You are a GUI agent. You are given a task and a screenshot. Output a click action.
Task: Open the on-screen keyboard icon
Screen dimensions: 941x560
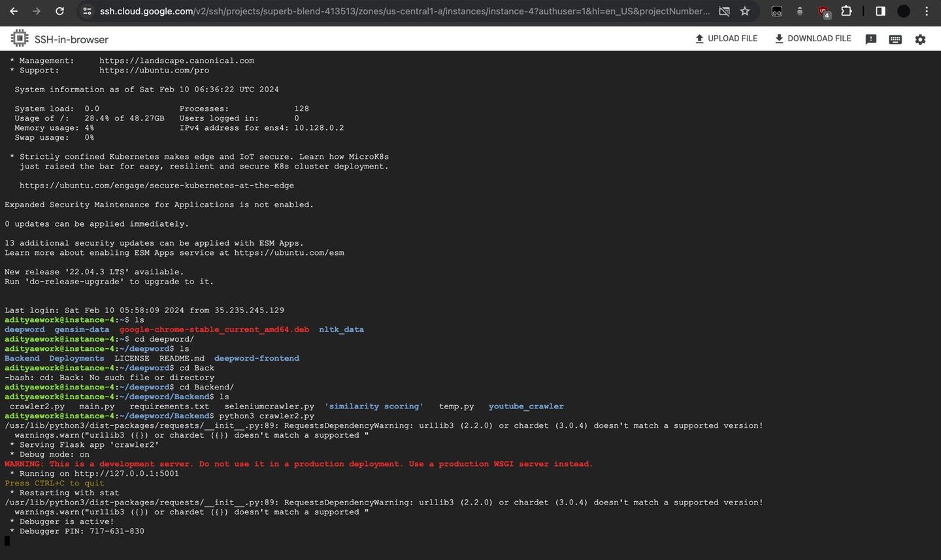pos(895,39)
